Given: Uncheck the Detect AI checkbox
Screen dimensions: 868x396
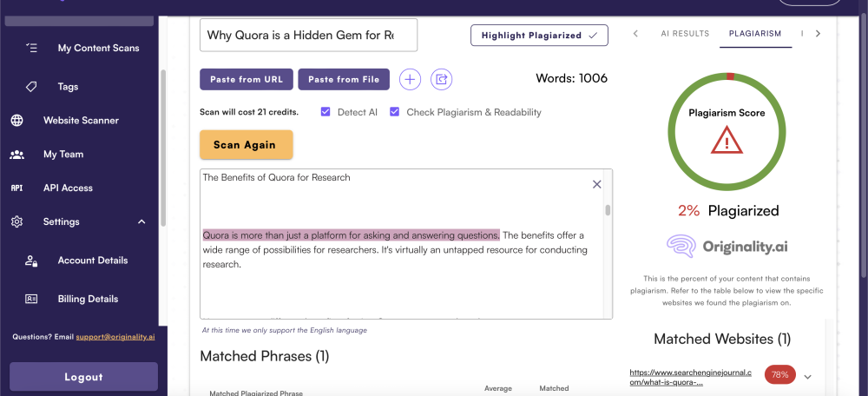Looking at the screenshot, I should click(325, 112).
